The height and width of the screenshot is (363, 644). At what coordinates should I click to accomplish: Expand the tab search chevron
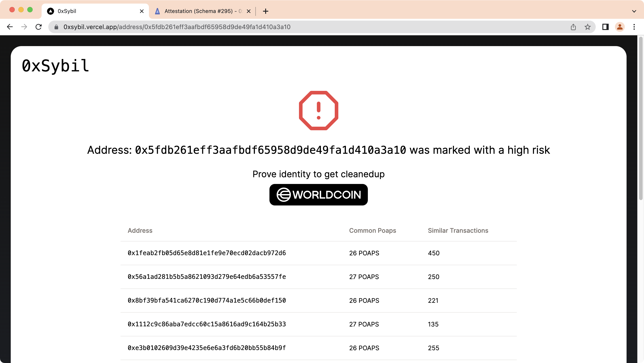634,11
